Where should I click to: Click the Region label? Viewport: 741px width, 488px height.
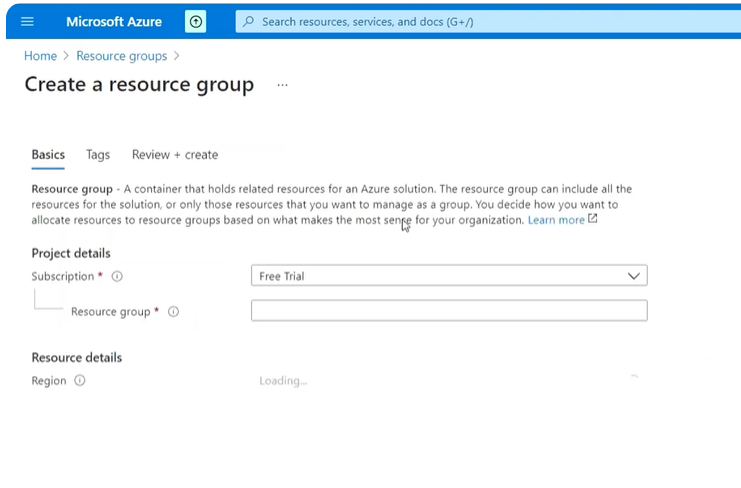[x=49, y=381]
